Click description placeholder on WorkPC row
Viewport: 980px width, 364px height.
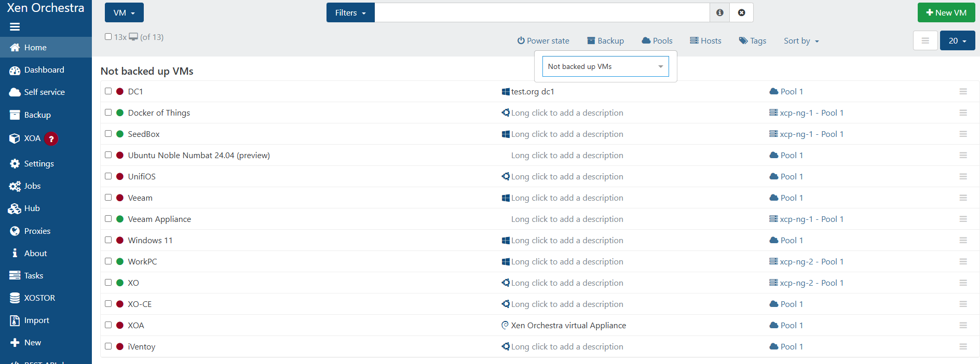pos(567,261)
